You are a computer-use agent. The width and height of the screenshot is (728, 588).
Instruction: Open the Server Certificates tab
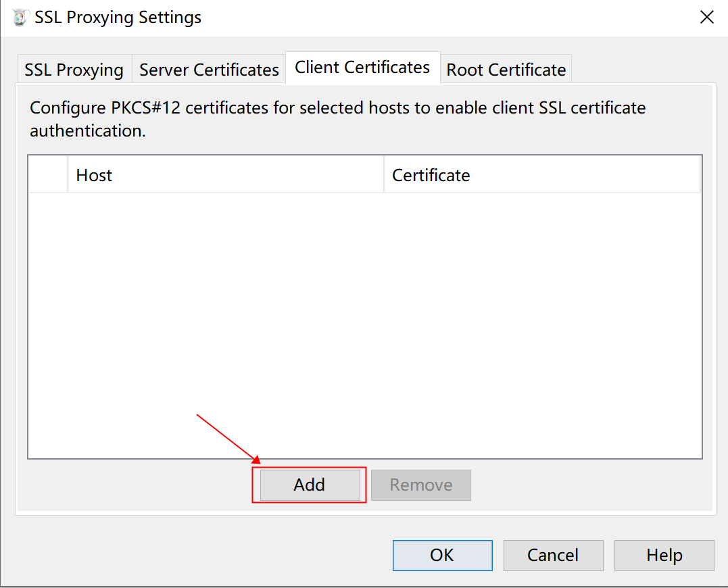(x=209, y=70)
